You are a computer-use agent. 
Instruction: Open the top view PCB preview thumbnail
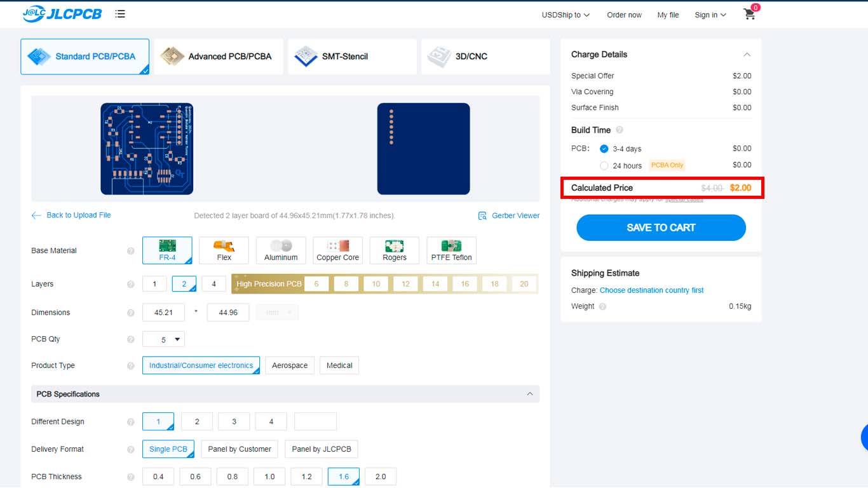point(147,149)
